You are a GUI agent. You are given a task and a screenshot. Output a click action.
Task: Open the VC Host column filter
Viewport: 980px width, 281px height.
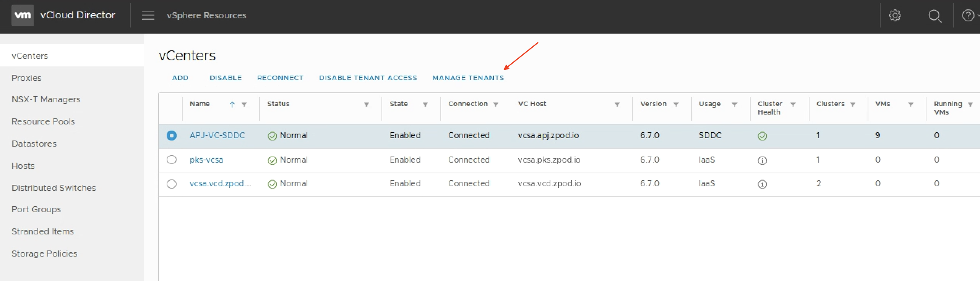617,104
